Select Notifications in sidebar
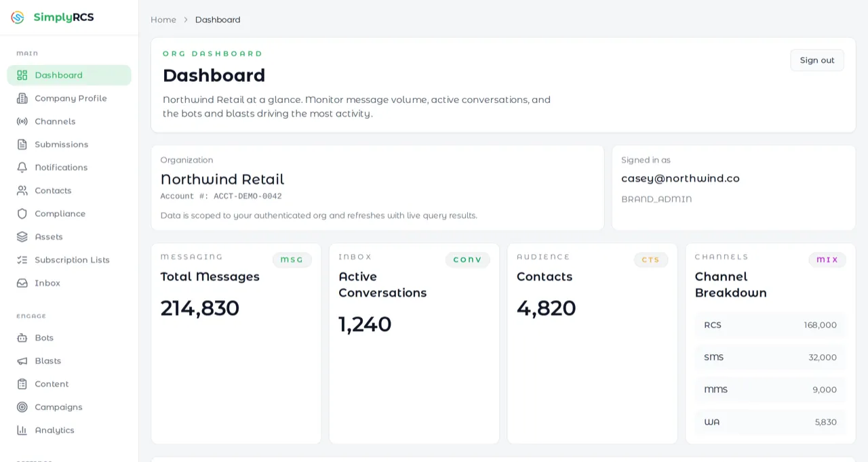Screen dimensions: 868x462 (x=69, y=167)
